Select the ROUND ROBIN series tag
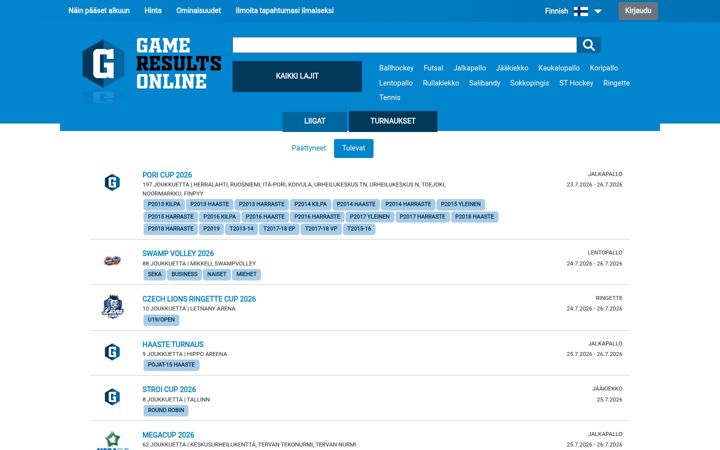This screenshot has height=450, width=720. coord(166,410)
